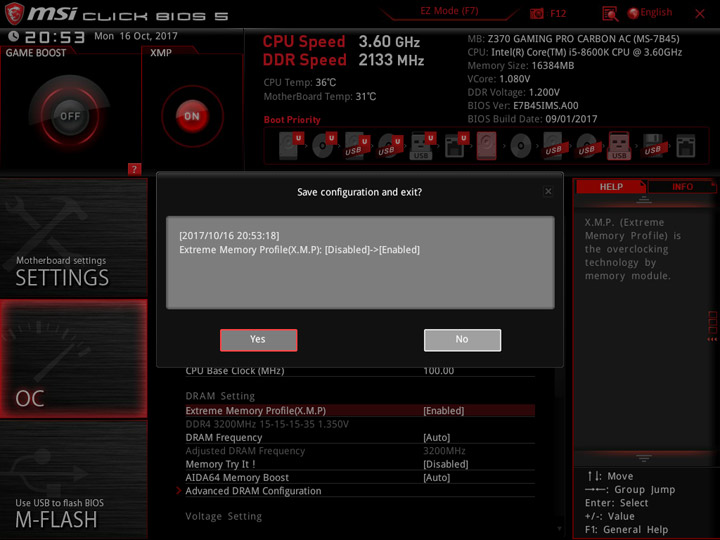
Task: Turn on the GAME BOOST knob
Action: [x=70, y=116]
